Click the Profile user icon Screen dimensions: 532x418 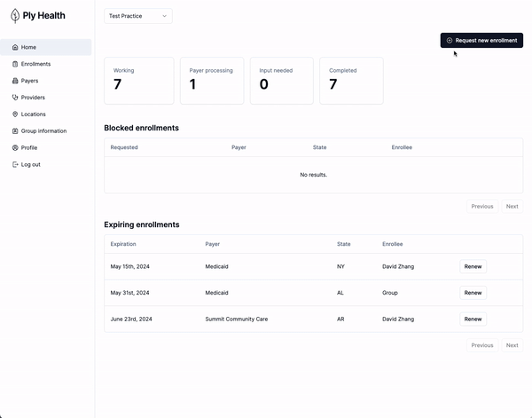[x=15, y=147]
